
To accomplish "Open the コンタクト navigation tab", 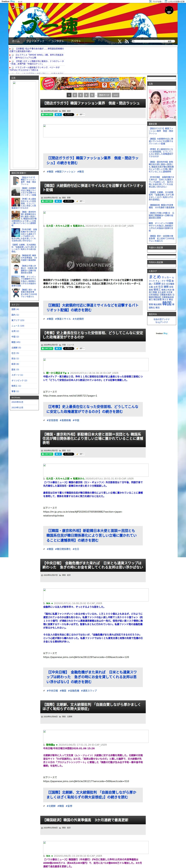I will click(x=58, y=41).
